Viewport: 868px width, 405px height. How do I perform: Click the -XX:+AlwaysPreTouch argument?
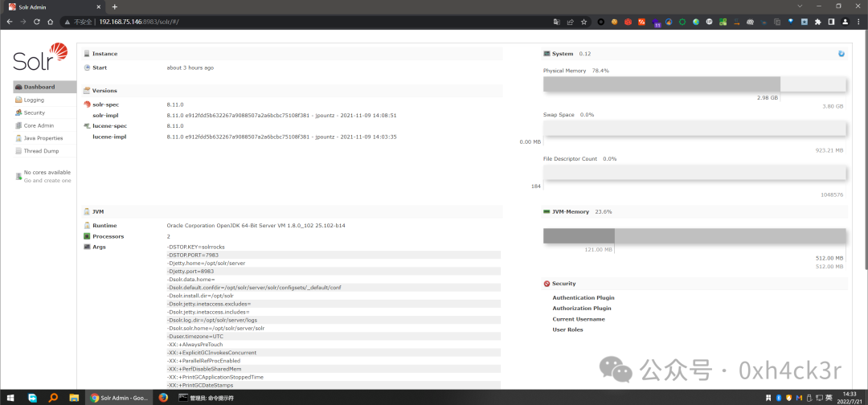point(194,344)
